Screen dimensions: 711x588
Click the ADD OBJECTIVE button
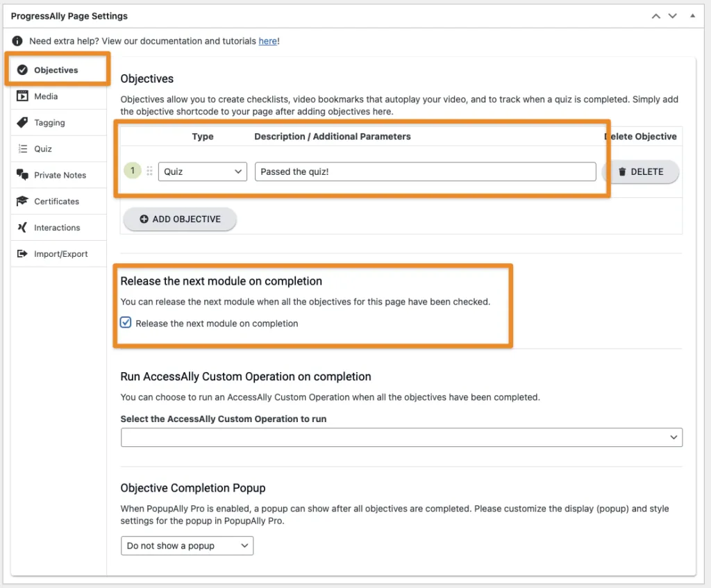coord(180,219)
